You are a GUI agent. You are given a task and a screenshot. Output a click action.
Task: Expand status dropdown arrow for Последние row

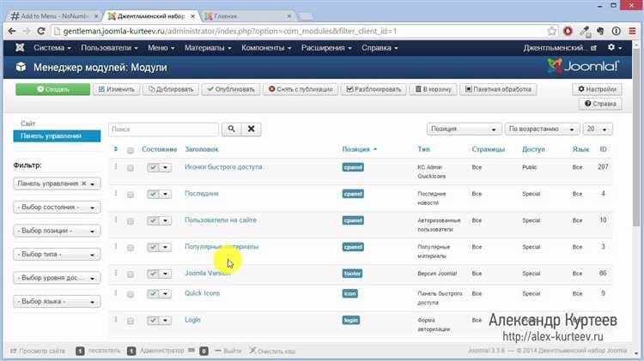(166, 194)
